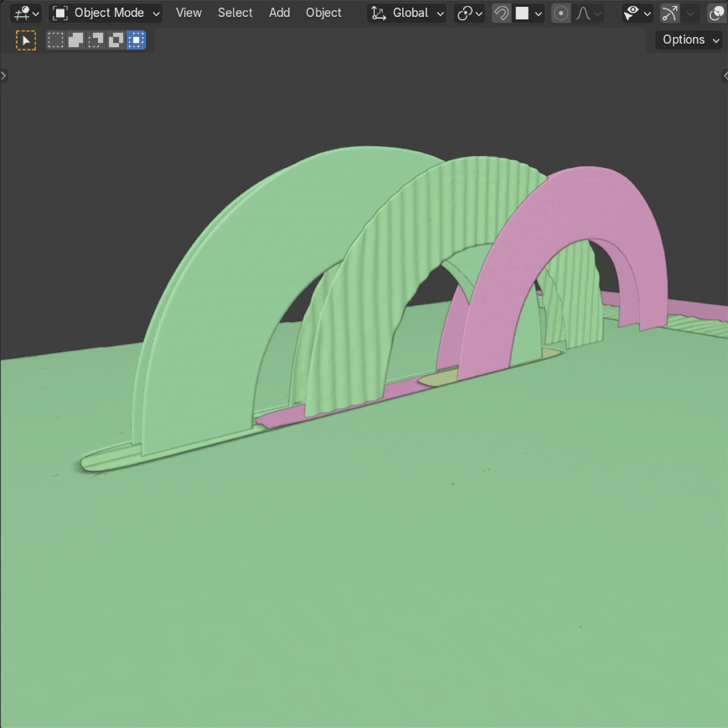
Task: Open the View menu
Action: click(188, 13)
